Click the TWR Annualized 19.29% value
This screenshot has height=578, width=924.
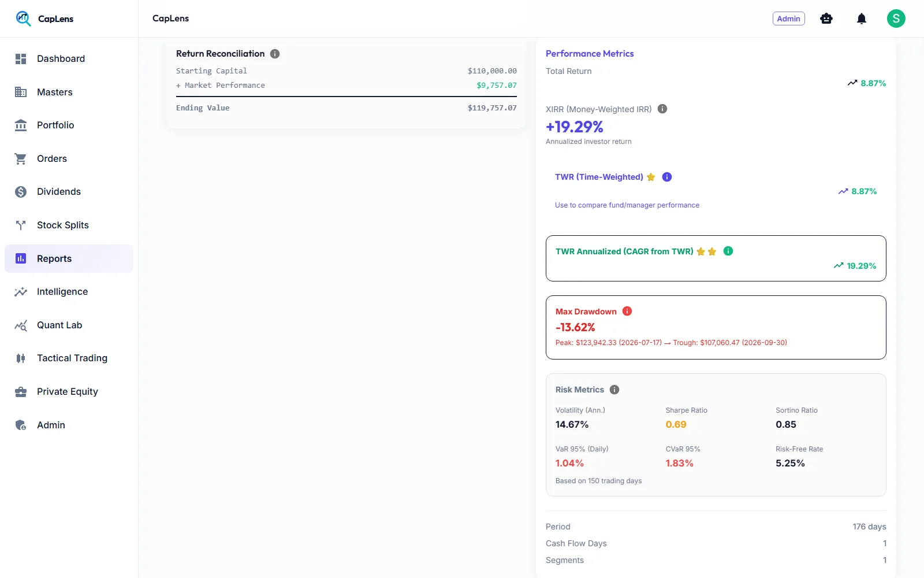tap(861, 266)
